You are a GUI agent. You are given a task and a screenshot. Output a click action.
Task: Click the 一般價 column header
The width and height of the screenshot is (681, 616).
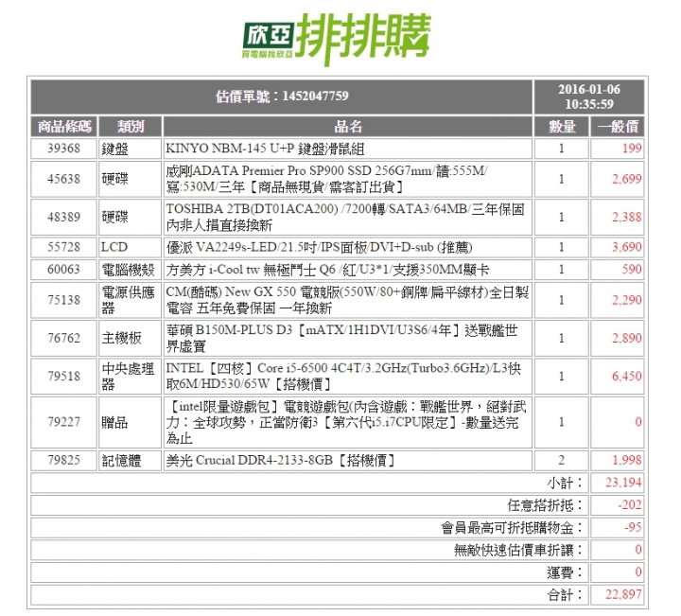617,127
